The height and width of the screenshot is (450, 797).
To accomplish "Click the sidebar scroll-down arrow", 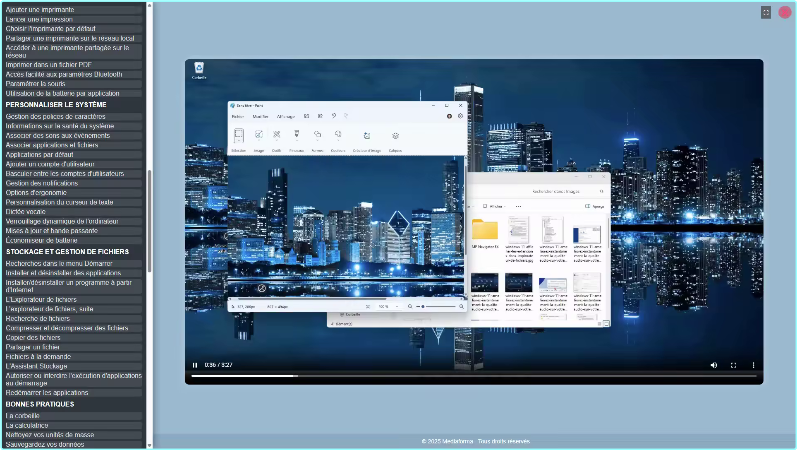I will click(149, 445).
